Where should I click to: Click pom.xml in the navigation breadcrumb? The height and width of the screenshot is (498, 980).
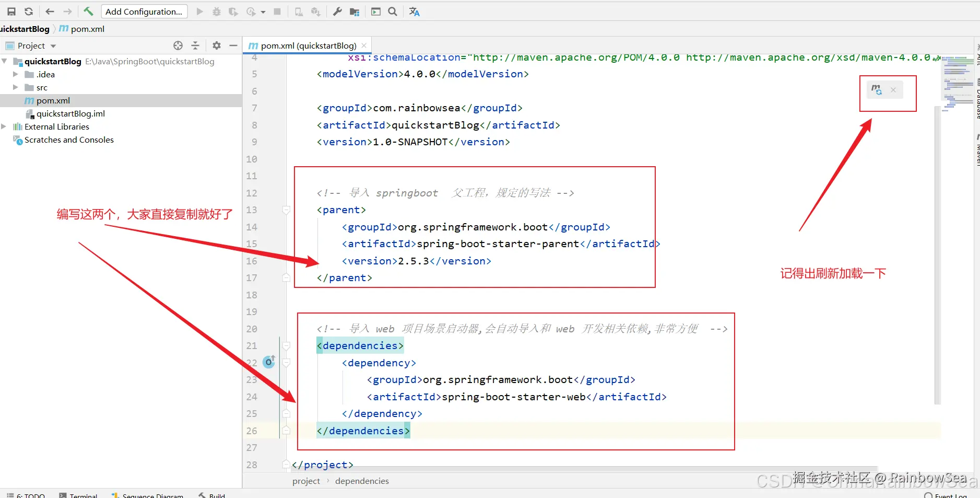(82, 29)
